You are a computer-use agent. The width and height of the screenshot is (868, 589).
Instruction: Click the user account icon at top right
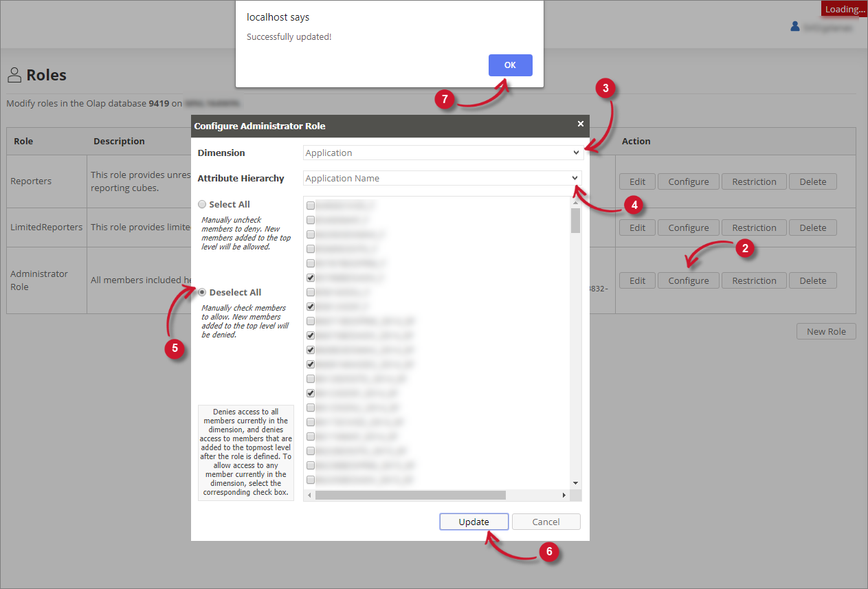click(795, 26)
